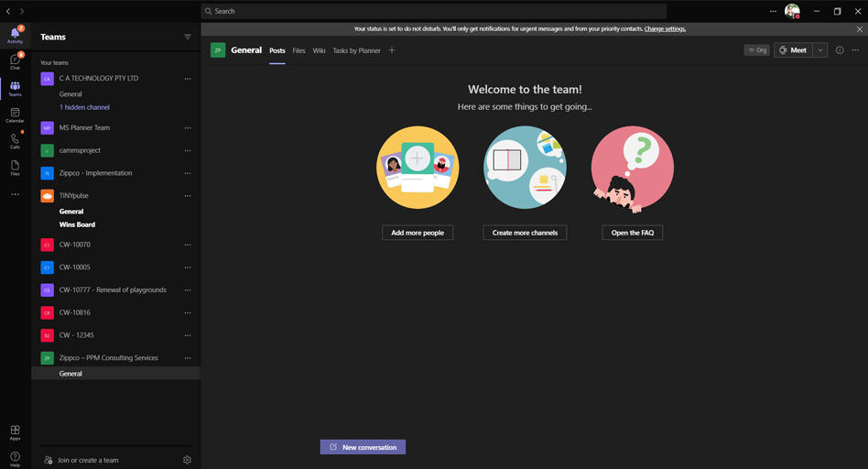
Task: Go forward with the forward arrow
Action: (x=22, y=11)
